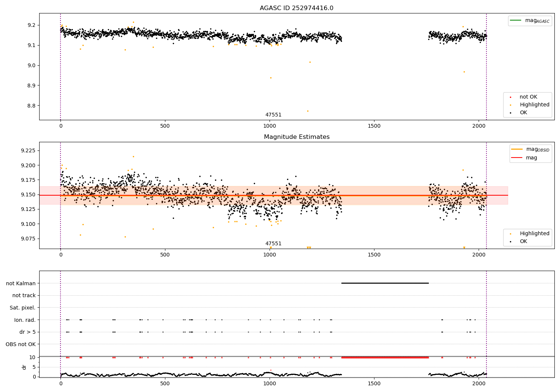Click the "1500" x-axis tick in Magnitude Estimates panel
This screenshot has width=560, height=392.
pyautogui.click(x=374, y=255)
